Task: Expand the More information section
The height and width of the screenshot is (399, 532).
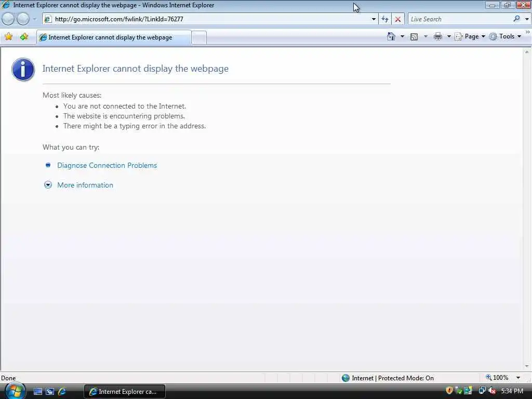Action: tap(85, 185)
